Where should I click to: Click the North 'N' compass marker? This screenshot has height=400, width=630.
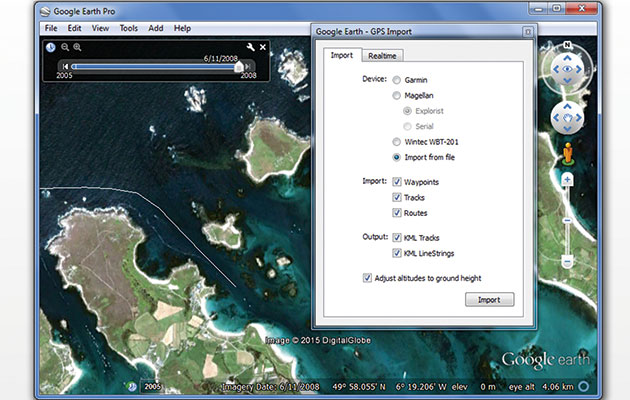click(567, 45)
